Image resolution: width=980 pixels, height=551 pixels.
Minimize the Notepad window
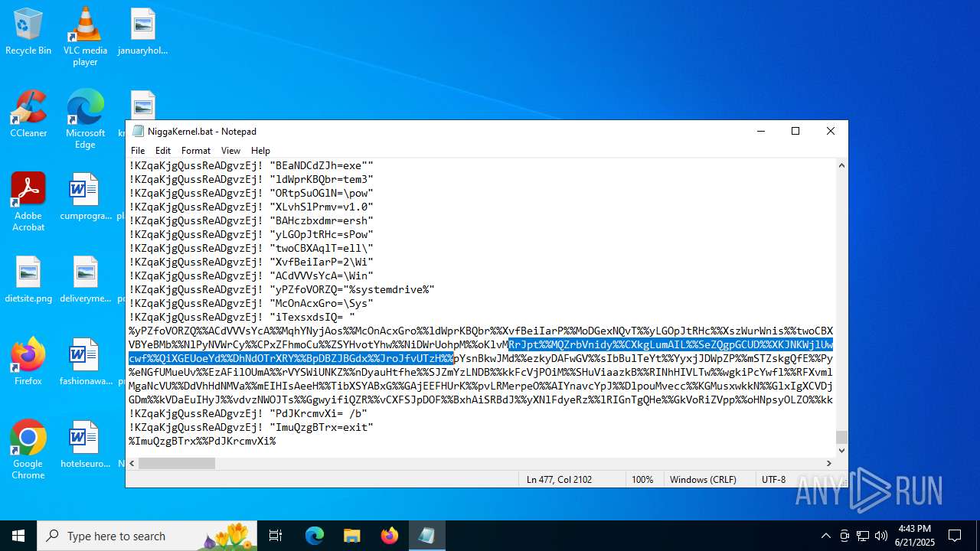[760, 131]
